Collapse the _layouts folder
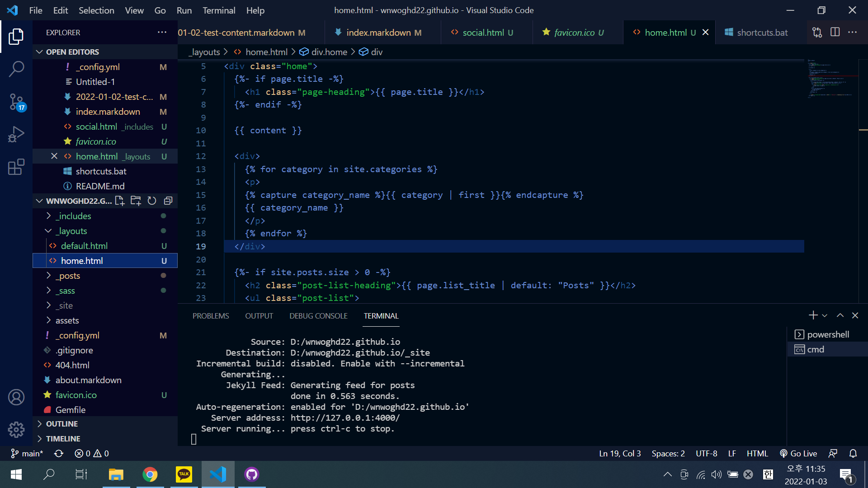 [105, 231]
